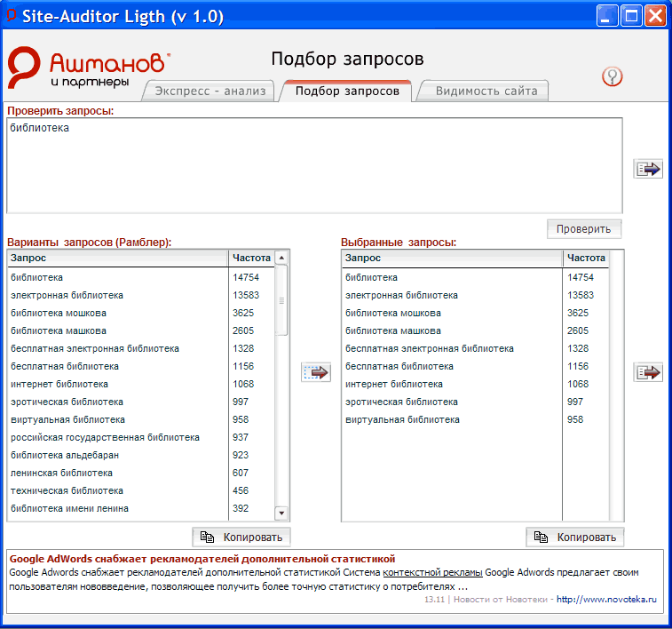Open the Google AdWords news headline

pyautogui.click(x=202, y=559)
